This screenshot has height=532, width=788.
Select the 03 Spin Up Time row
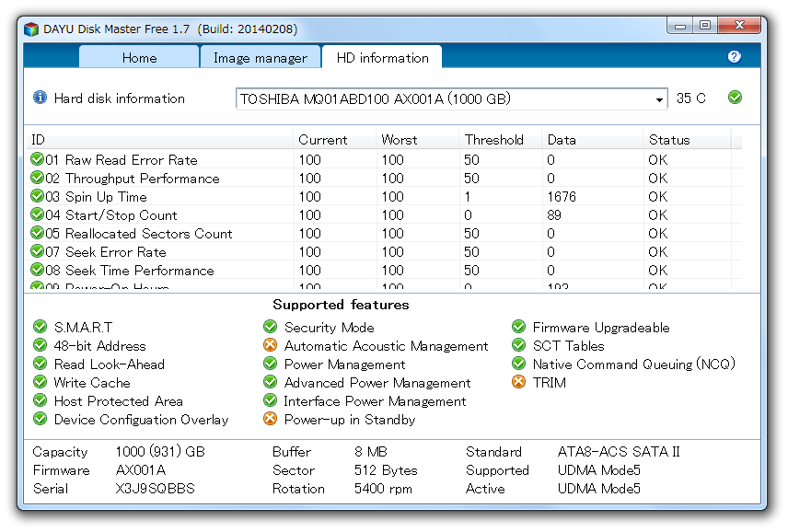(x=385, y=196)
